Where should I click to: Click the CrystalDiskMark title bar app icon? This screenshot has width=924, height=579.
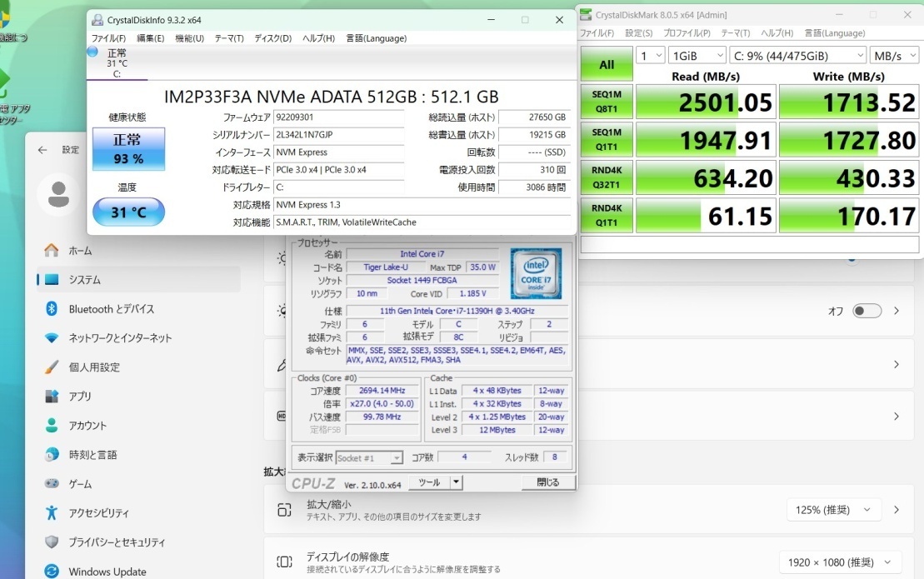pyautogui.click(x=586, y=15)
